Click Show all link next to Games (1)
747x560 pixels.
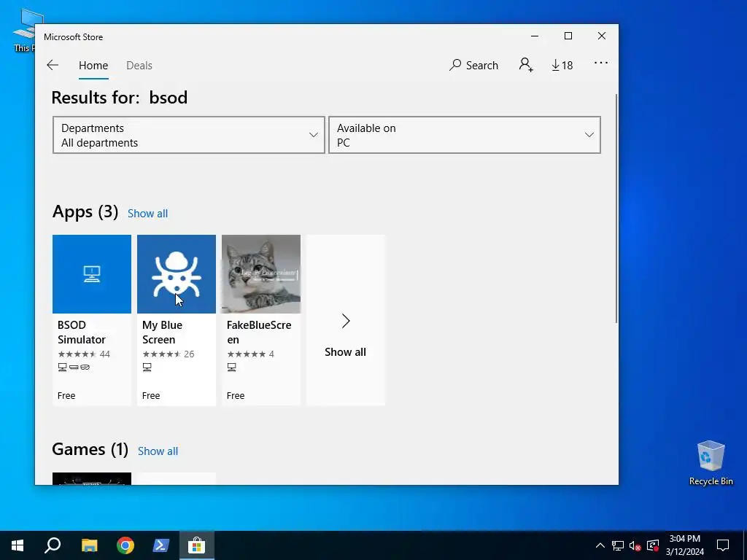[x=158, y=451]
